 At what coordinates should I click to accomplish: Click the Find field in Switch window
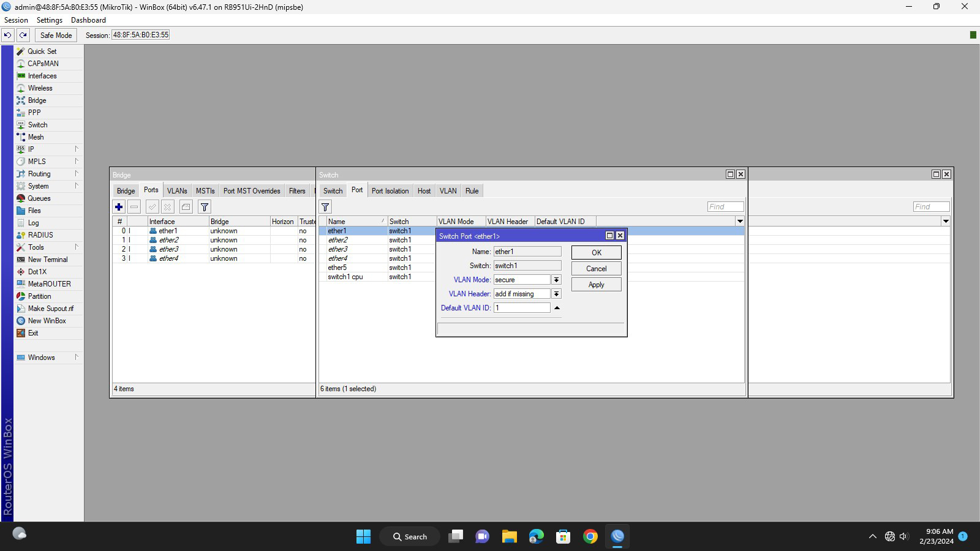click(726, 207)
